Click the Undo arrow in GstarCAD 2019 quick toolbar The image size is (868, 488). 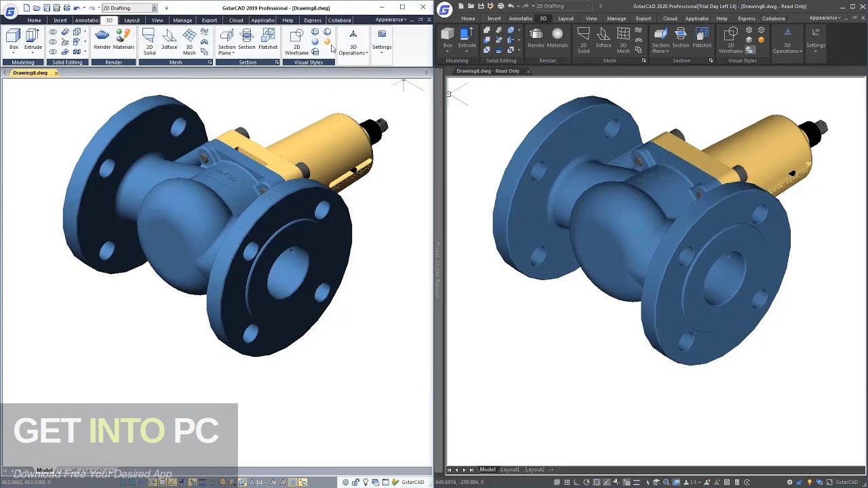(77, 7)
